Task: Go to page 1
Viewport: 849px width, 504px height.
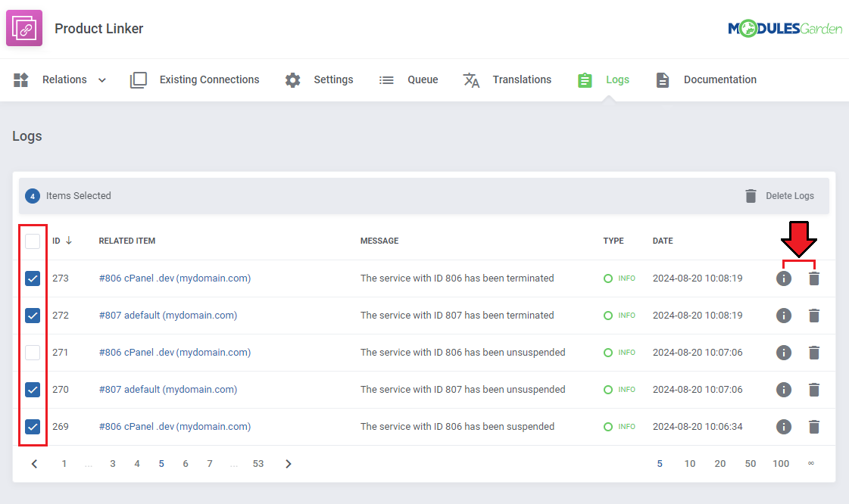Action: coord(64,463)
